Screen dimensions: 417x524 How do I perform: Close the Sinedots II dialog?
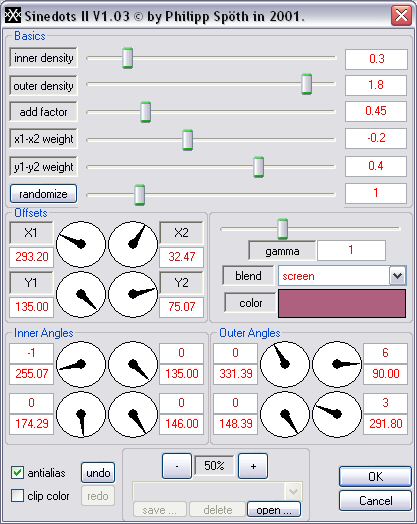tap(401, 15)
